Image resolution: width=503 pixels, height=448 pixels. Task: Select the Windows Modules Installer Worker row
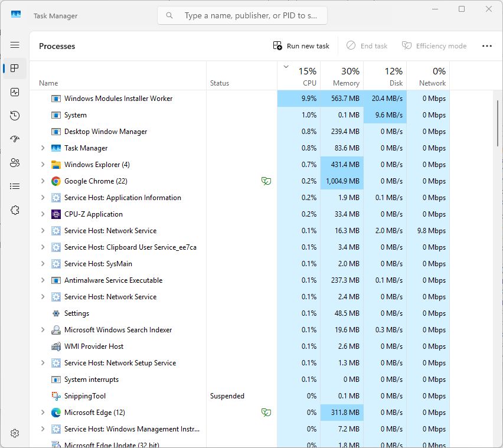coord(118,99)
